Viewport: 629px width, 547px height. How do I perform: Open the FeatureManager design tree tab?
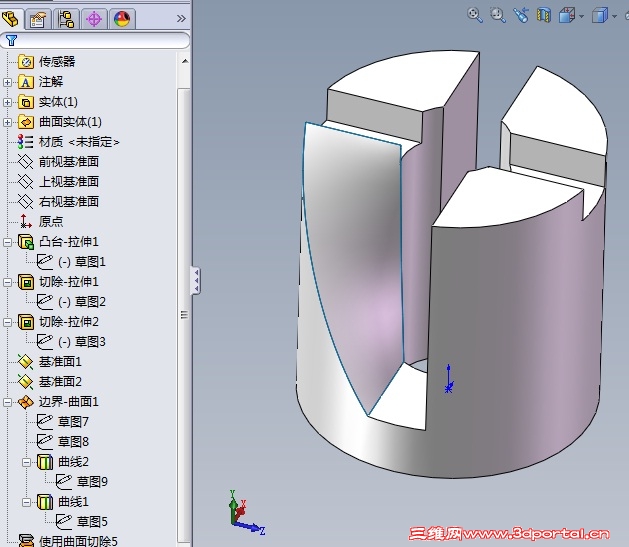(x=10, y=18)
